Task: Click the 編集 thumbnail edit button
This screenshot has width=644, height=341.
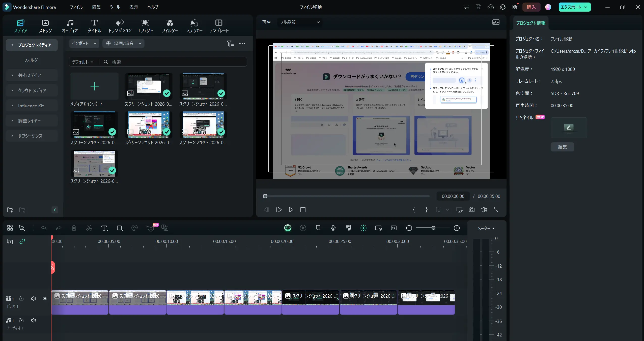Action: (x=562, y=147)
